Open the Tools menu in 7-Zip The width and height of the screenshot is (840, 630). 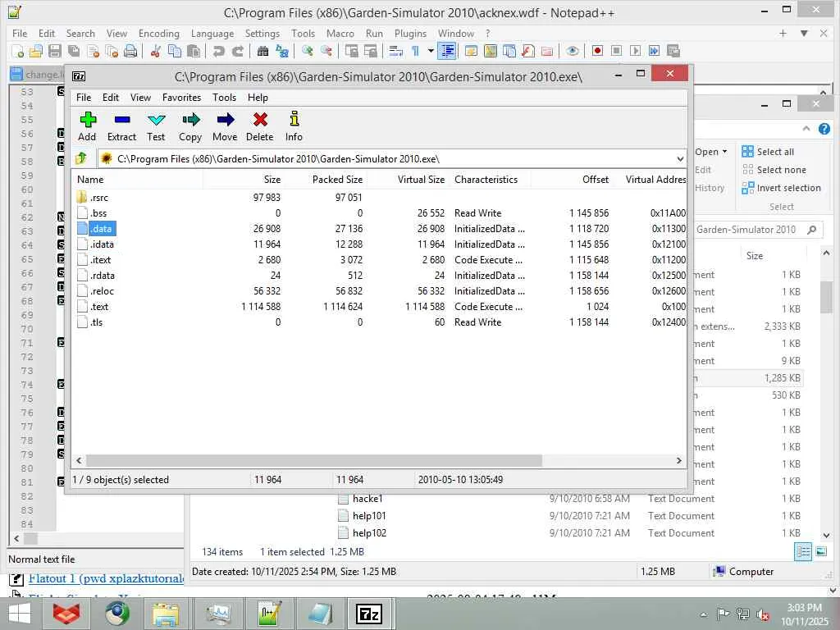click(x=224, y=98)
